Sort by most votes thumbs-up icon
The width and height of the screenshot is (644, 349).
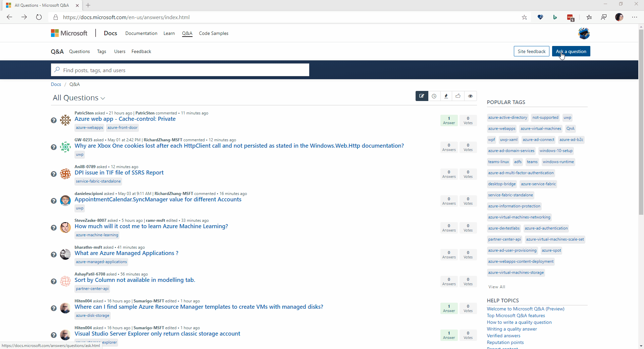[458, 96]
